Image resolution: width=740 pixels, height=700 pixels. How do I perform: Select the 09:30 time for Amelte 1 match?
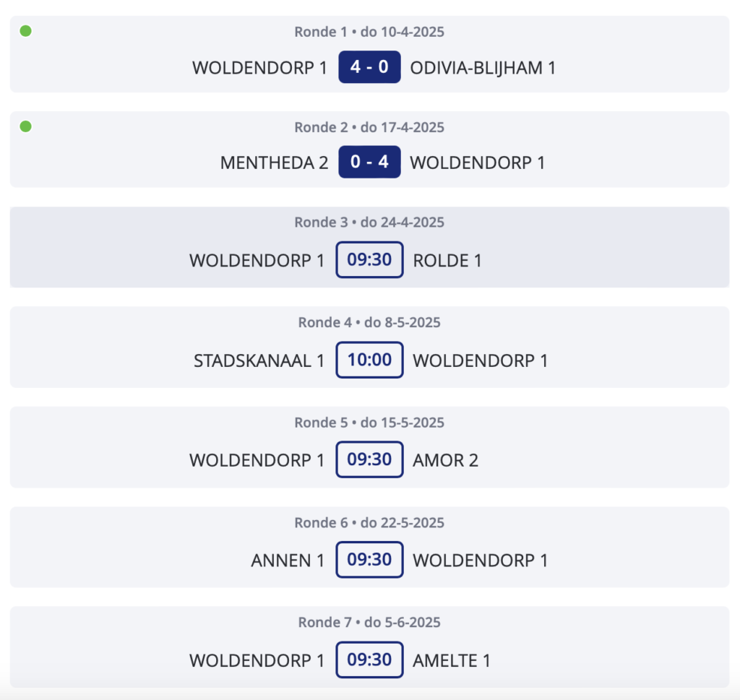(x=369, y=660)
